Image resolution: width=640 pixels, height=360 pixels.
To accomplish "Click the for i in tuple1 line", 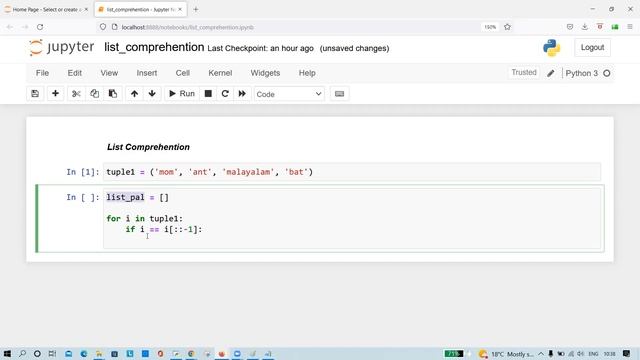I will pos(144,219).
